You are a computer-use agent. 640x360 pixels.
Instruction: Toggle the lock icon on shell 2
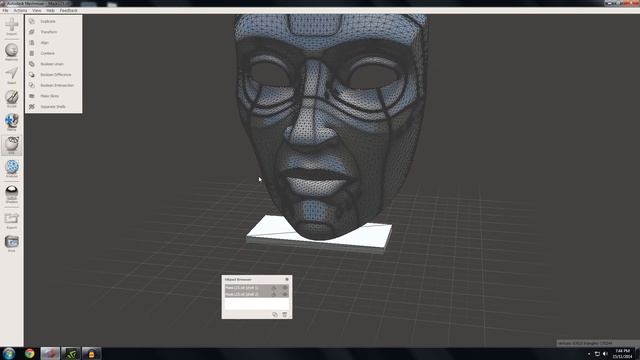coord(274,294)
